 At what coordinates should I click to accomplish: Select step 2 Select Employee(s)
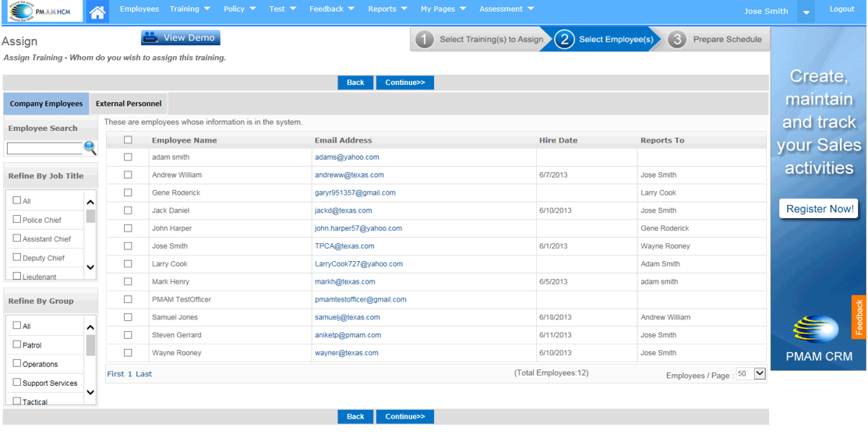tap(605, 39)
